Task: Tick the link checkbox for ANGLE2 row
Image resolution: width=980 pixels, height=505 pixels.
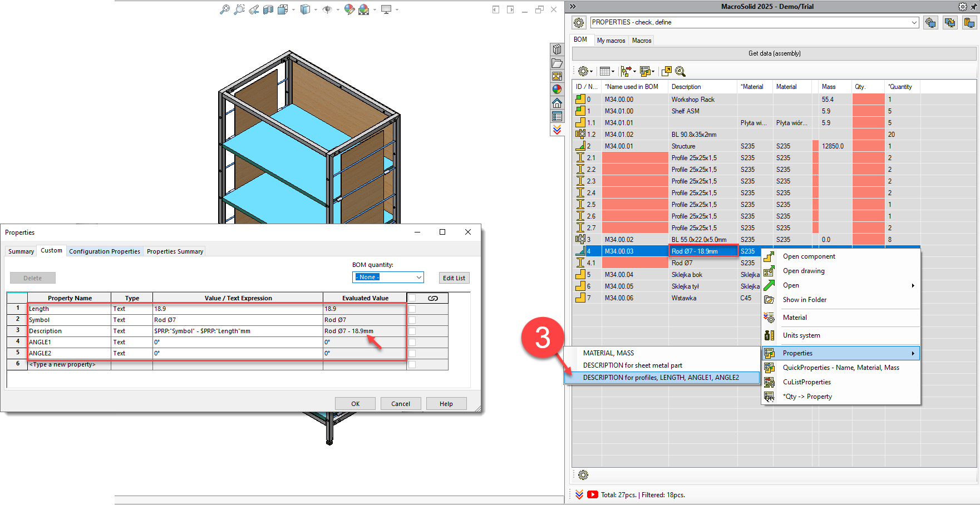Action: (x=412, y=353)
